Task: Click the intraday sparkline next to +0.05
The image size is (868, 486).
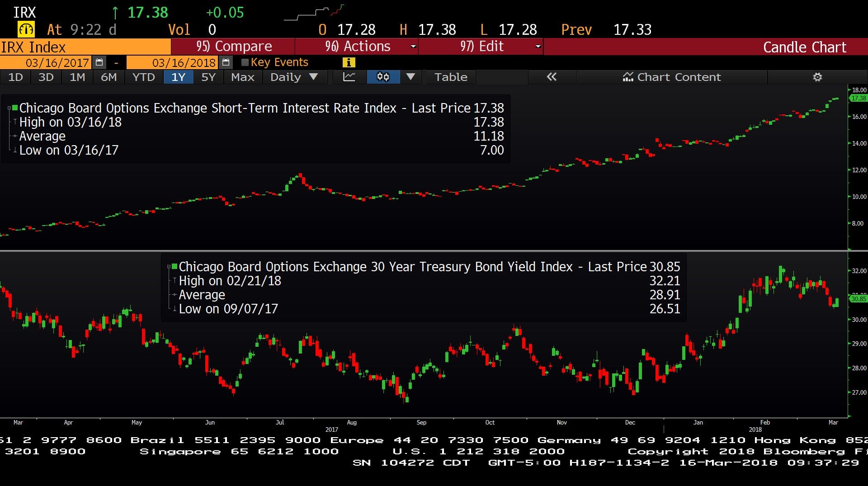Action: [314, 13]
